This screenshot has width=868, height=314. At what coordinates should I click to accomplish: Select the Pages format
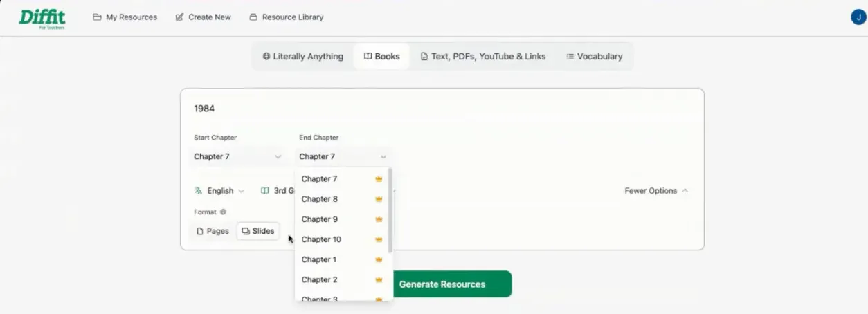[x=213, y=231]
